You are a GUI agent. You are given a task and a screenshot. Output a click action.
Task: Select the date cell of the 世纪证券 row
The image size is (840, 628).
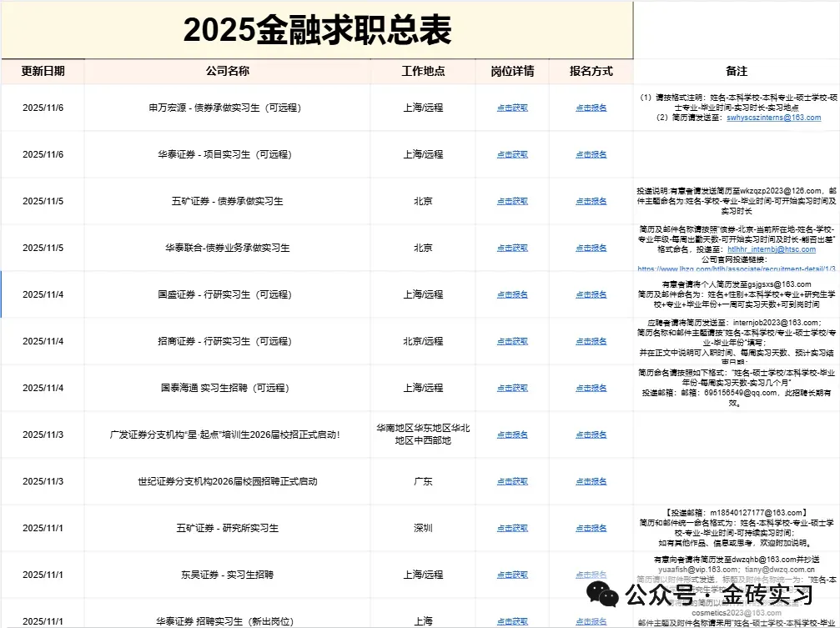tap(43, 481)
